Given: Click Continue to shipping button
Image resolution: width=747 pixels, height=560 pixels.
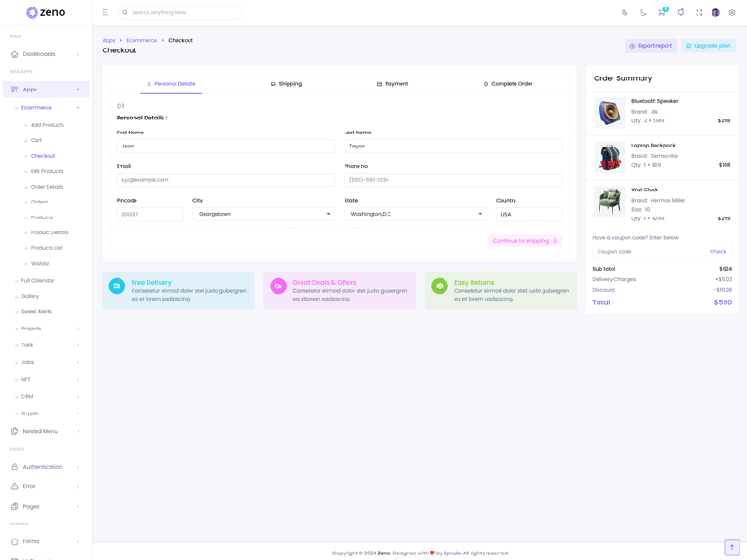Looking at the screenshot, I should (x=525, y=241).
